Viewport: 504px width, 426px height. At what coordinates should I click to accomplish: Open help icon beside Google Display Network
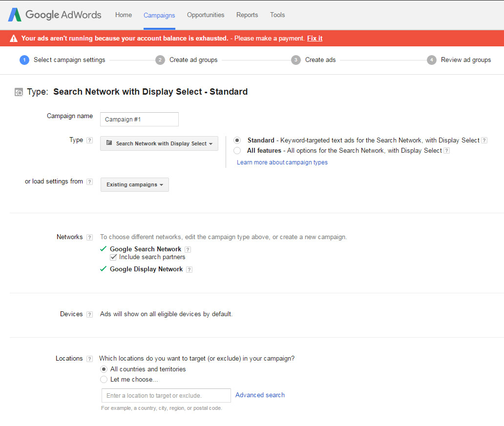pyautogui.click(x=189, y=269)
